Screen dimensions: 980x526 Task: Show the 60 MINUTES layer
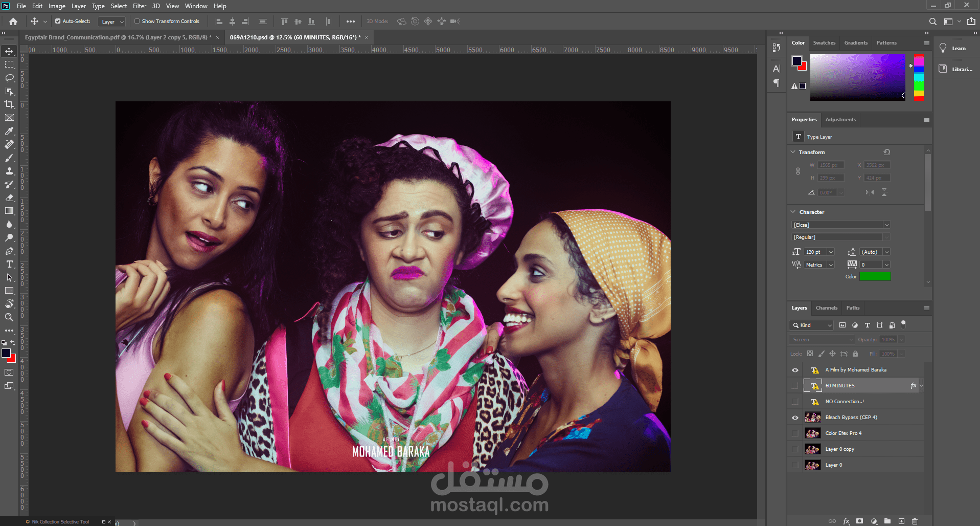[x=795, y=386]
